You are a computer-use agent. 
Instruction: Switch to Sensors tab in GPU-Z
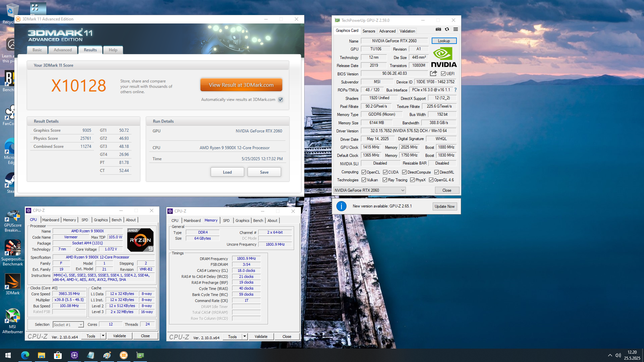pyautogui.click(x=369, y=31)
